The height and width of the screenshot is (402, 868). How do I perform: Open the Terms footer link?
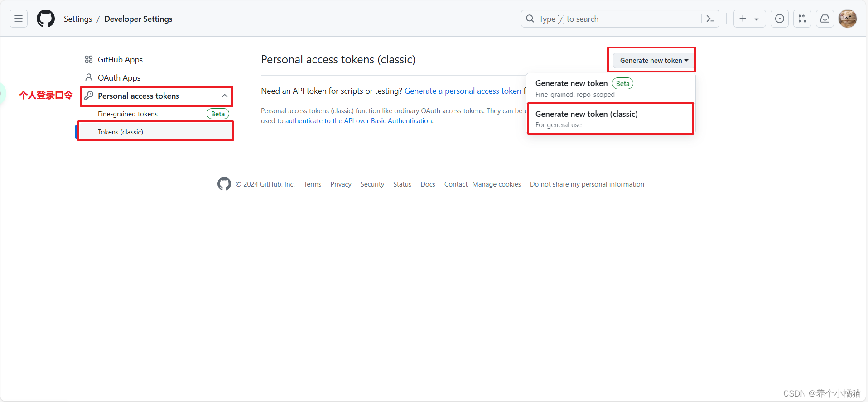click(x=313, y=184)
